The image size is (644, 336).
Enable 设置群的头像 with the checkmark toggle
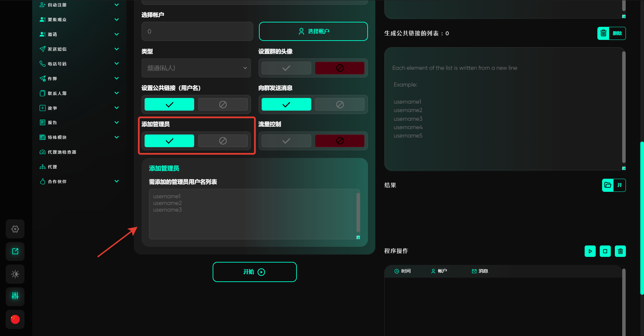coord(286,68)
